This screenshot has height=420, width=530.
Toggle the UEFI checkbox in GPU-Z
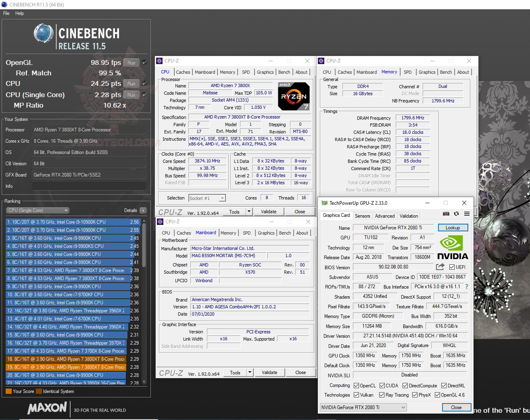452,267
